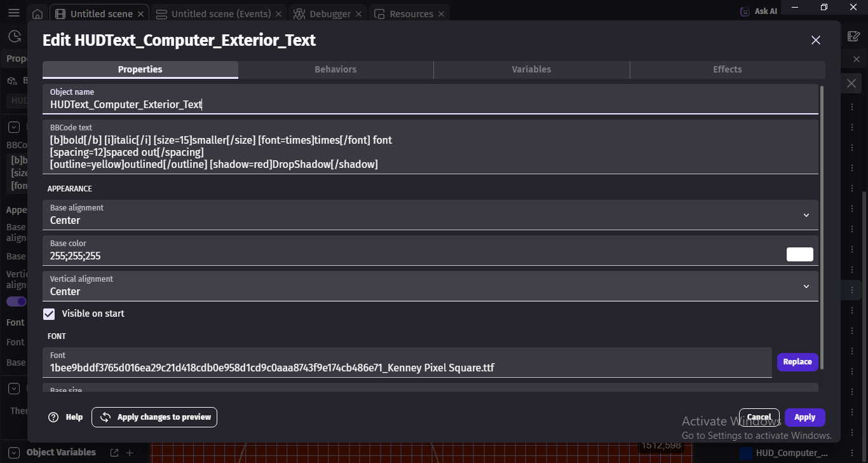Click Apply changes to preview button
The image size is (868, 463).
pos(154,417)
